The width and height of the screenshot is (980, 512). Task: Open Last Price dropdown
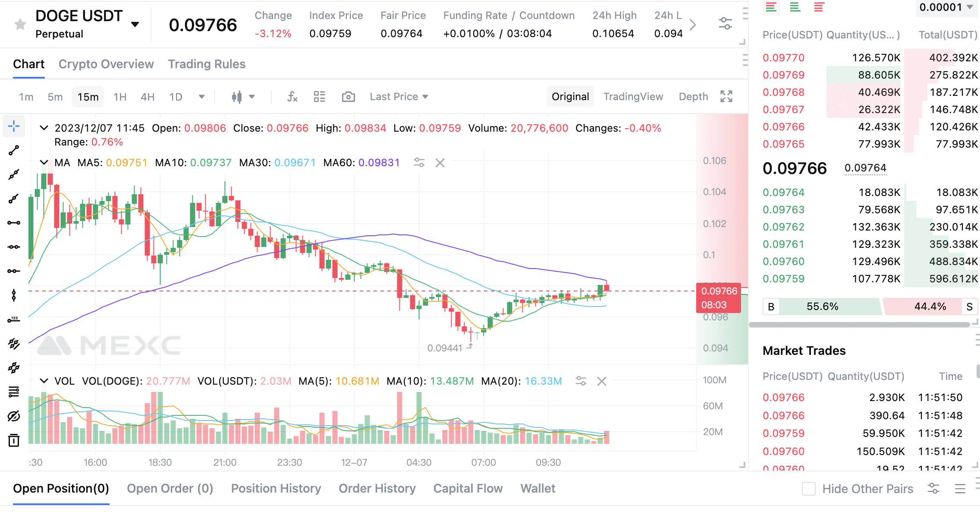point(399,97)
